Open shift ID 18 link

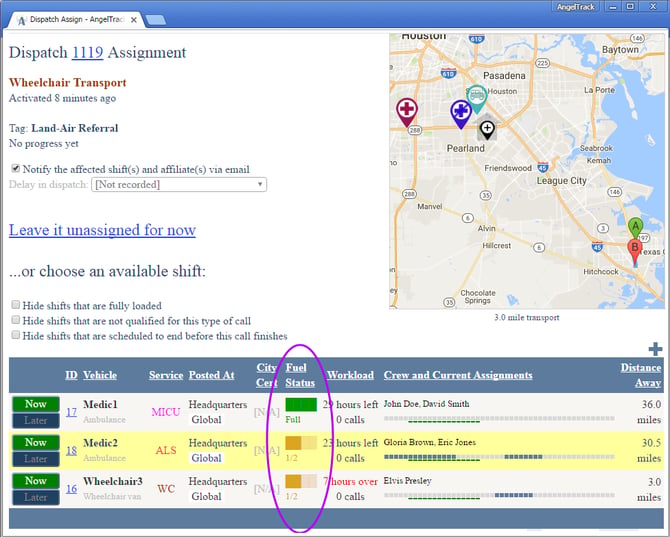pyautogui.click(x=71, y=451)
